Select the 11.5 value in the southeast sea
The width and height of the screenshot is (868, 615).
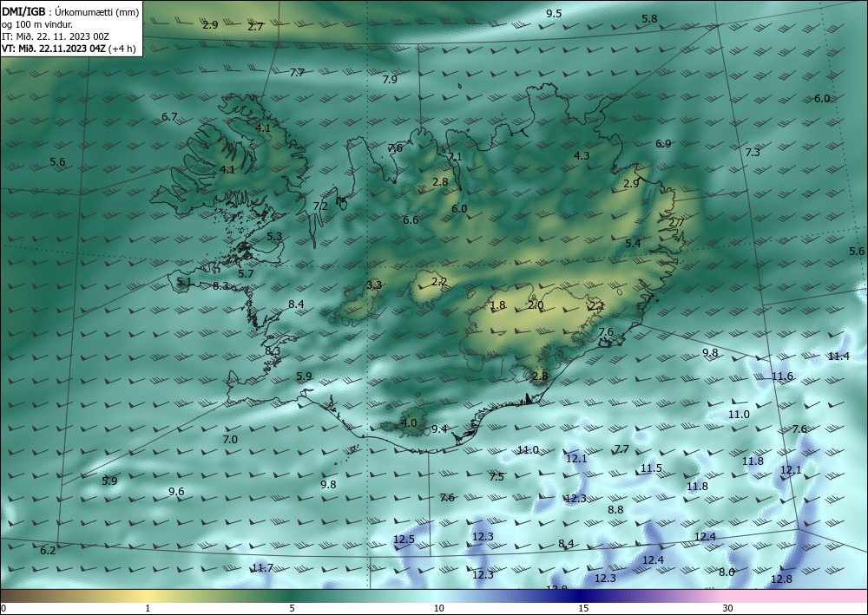pos(652,468)
